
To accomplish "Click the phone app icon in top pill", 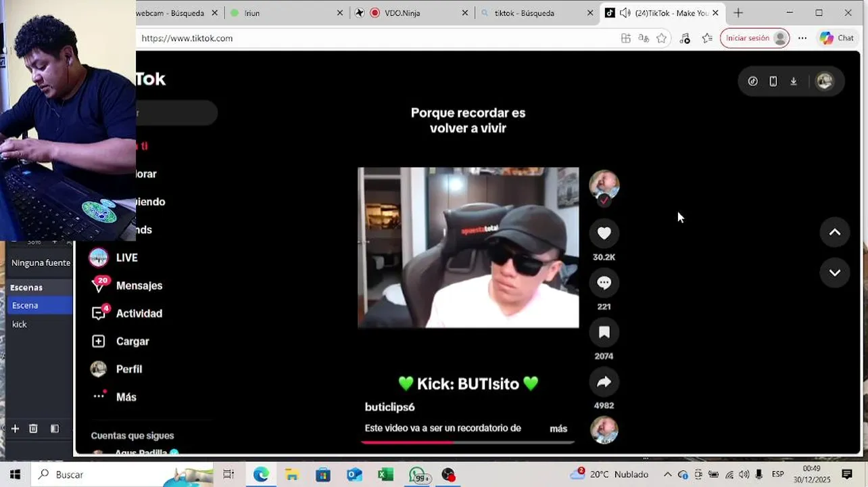I will (x=773, y=81).
